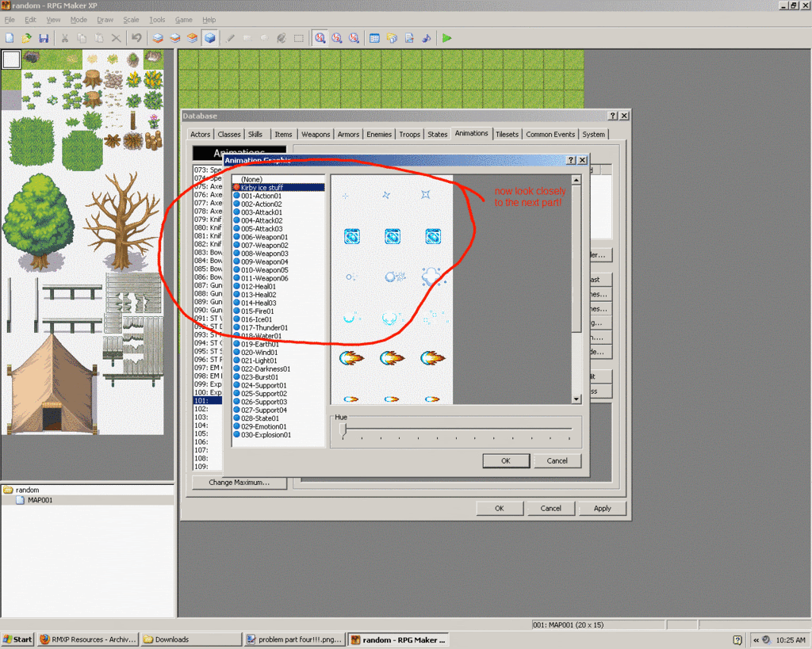Open the Draw menu
Screen dimensions: 812x649
pos(105,20)
